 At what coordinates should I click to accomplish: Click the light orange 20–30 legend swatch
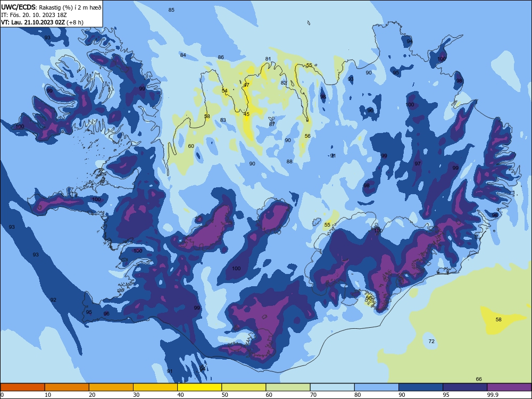pyautogui.click(x=111, y=387)
